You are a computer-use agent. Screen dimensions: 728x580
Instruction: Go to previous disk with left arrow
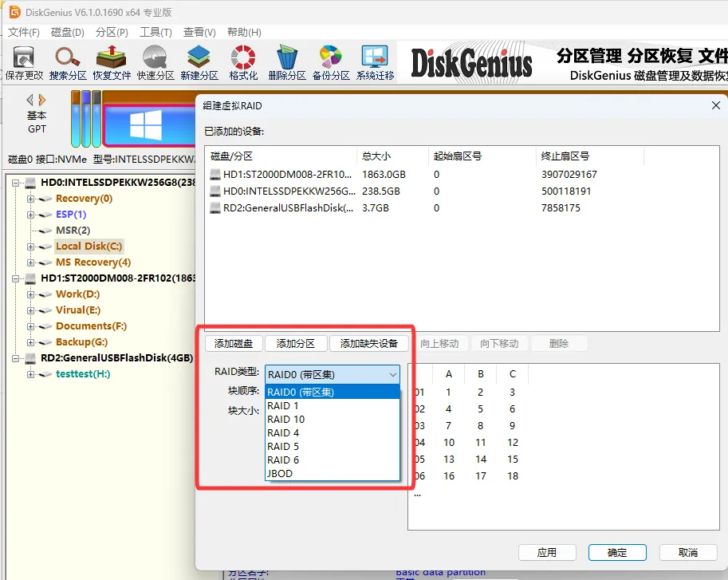pos(30,100)
